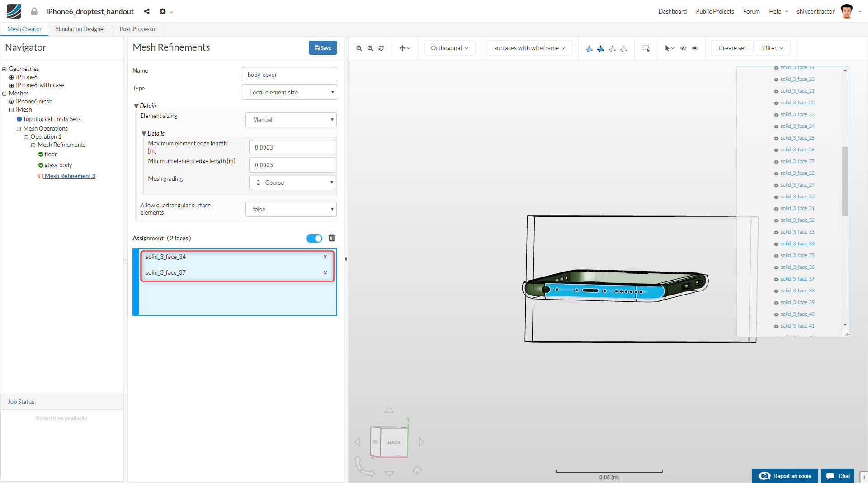Collapse the Mesh Refinements tree node
The image size is (868, 483).
click(x=33, y=145)
